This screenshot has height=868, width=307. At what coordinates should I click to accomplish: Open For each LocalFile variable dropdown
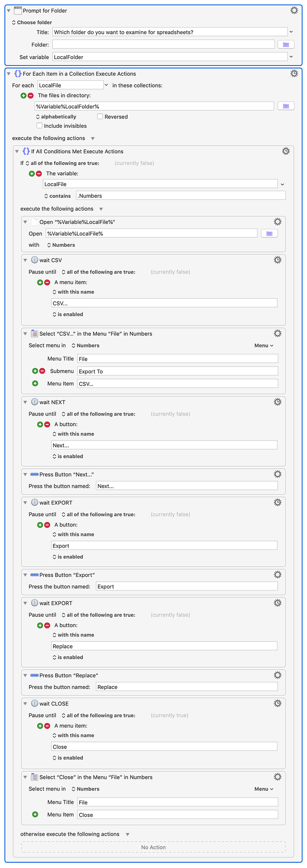point(106,85)
